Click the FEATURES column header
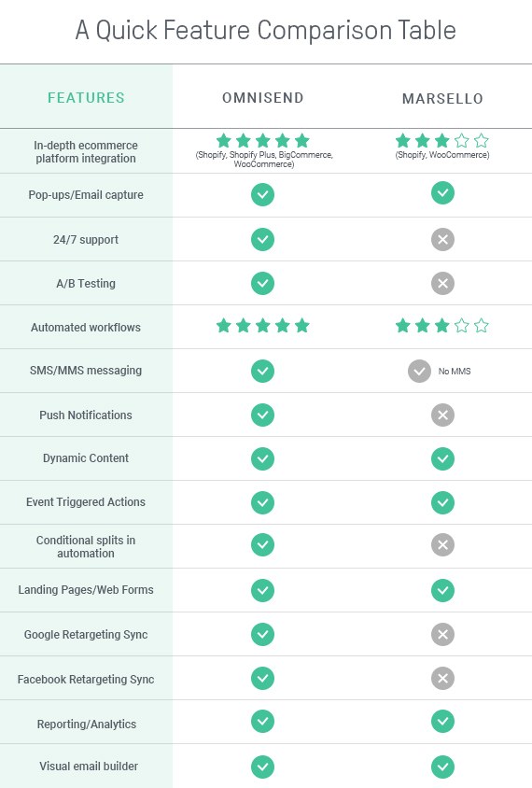 86,97
